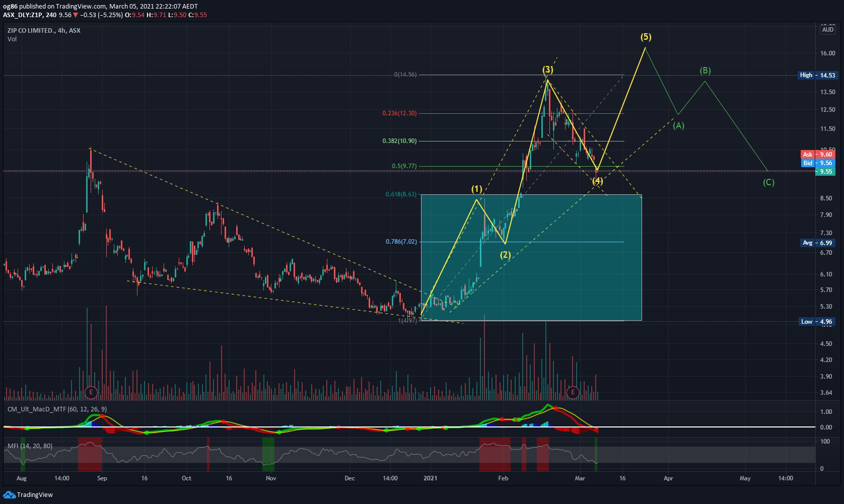Click the Bid 9.56 price label
This screenshot has width=844, height=504.
pos(818,163)
